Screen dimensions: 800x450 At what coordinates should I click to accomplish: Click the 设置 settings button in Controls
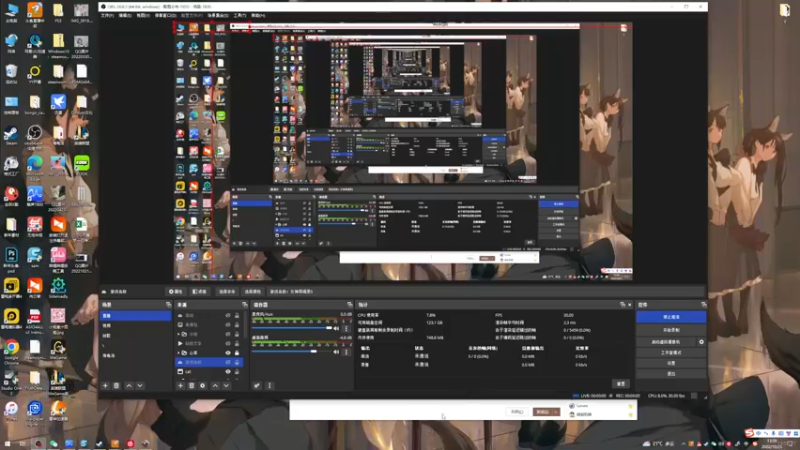[671, 363]
